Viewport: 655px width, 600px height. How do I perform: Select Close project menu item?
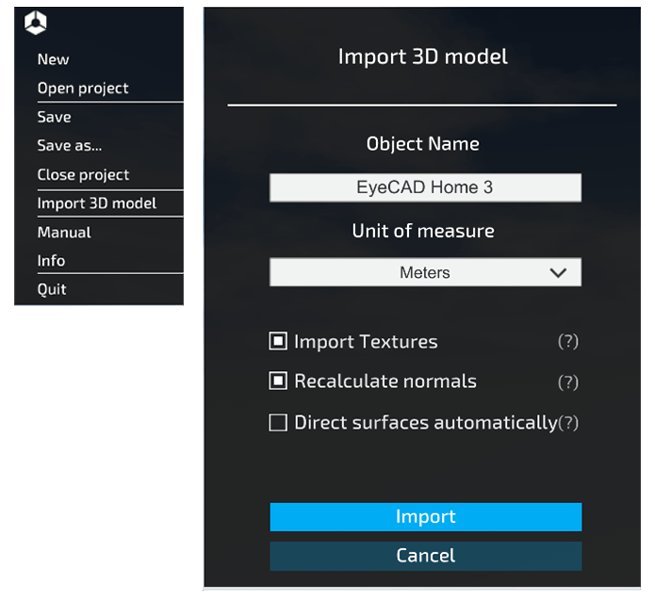[x=83, y=175]
